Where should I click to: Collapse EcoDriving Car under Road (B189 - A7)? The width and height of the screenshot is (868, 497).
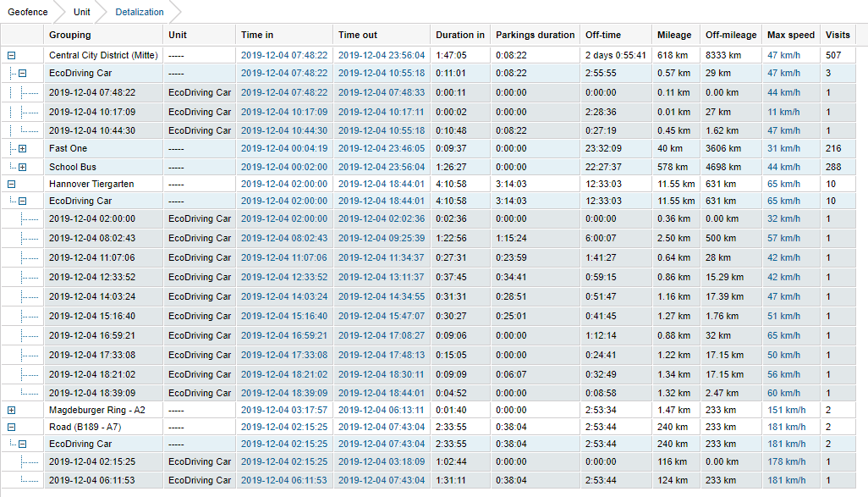pyautogui.click(x=23, y=445)
